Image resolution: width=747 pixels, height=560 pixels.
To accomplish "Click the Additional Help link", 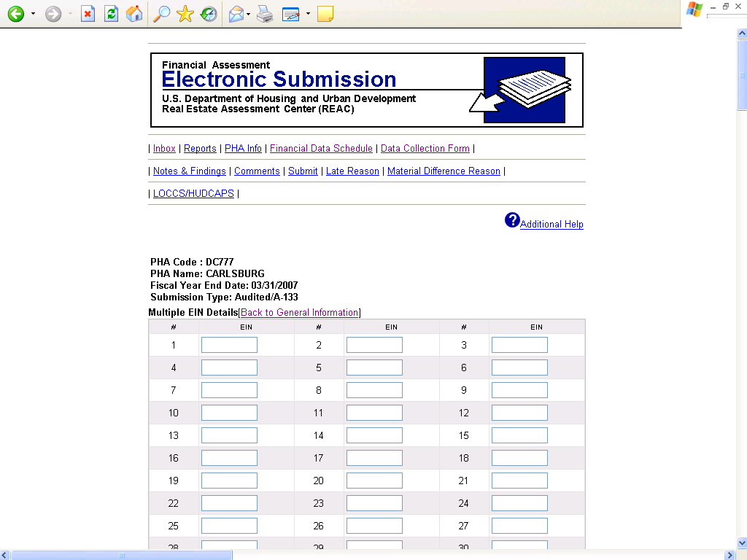I will tap(551, 225).
